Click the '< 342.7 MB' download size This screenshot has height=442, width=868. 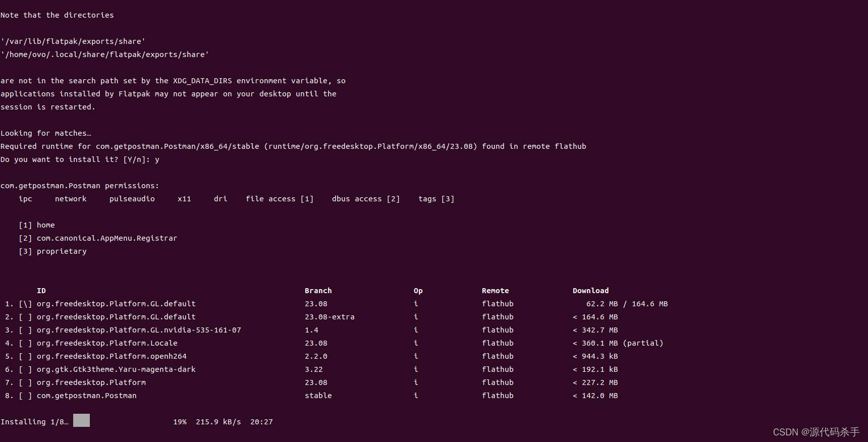pyautogui.click(x=595, y=330)
